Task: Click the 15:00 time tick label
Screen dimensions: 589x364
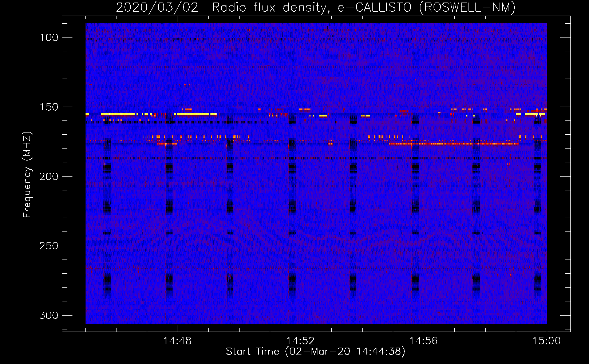Action: pyautogui.click(x=547, y=341)
